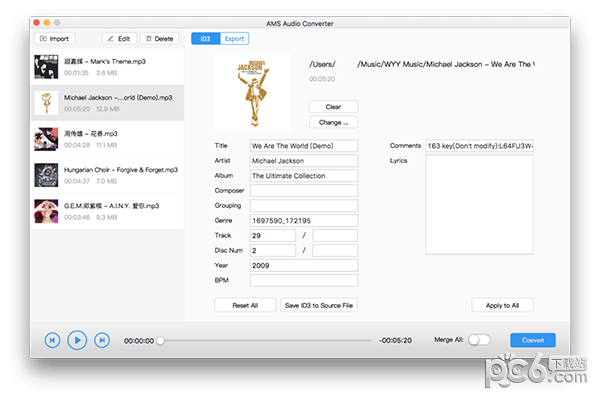Click the Disc total field
The width and height of the screenshot is (600, 400).
tap(335, 250)
